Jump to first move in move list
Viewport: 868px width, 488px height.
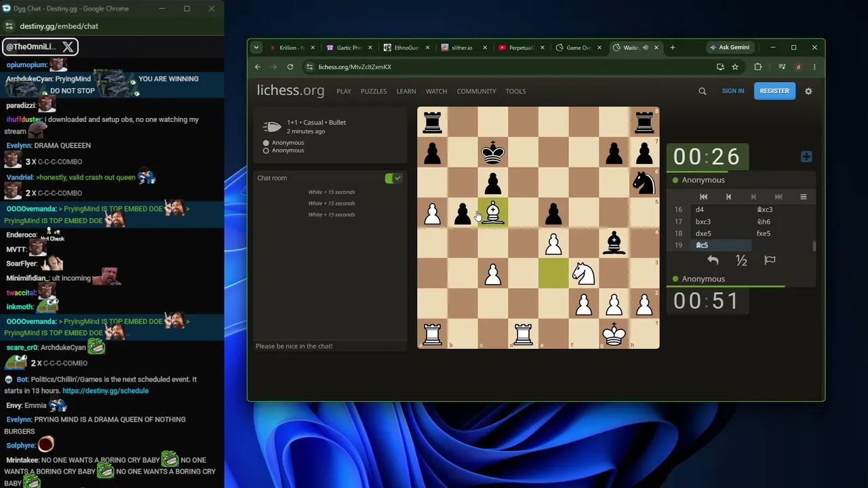pos(703,197)
